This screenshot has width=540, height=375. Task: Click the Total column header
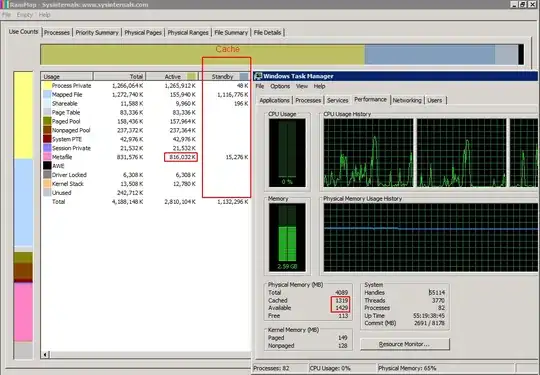[x=119, y=76]
